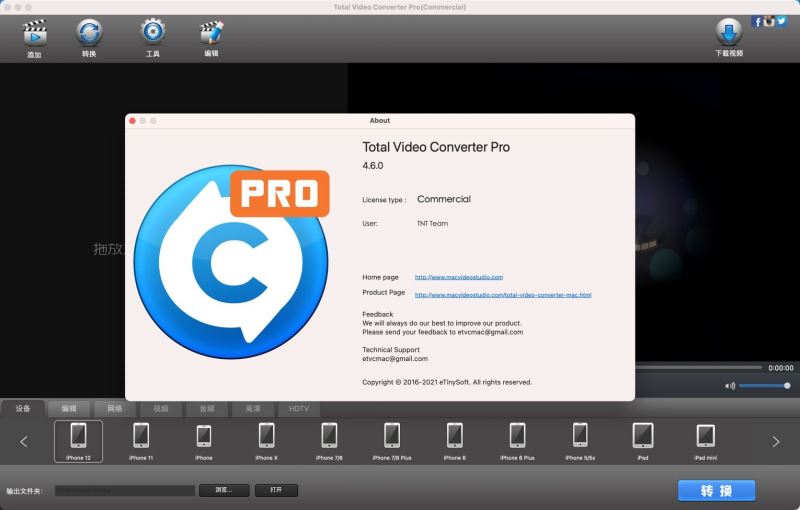The image size is (800, 510).
Task: Select the iPhone 6 Plus preset
Action: (x=517, y=441)
